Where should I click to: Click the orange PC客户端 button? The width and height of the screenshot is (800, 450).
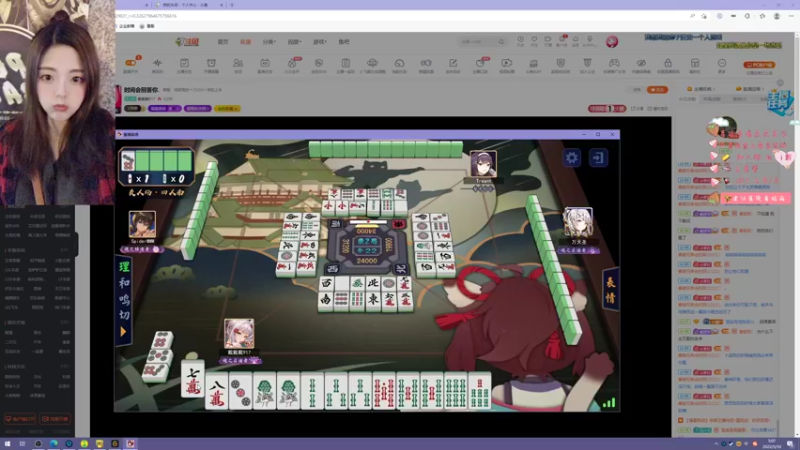pos(759,65)
